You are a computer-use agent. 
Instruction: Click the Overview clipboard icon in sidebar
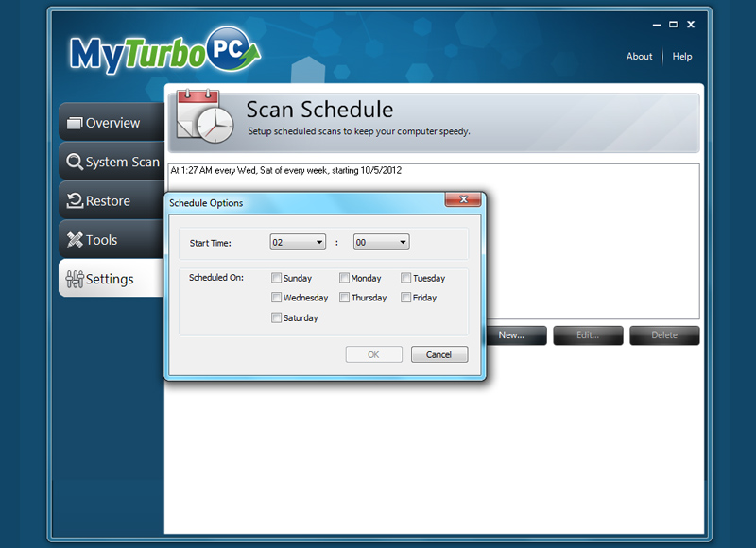(x=74, y=123)
